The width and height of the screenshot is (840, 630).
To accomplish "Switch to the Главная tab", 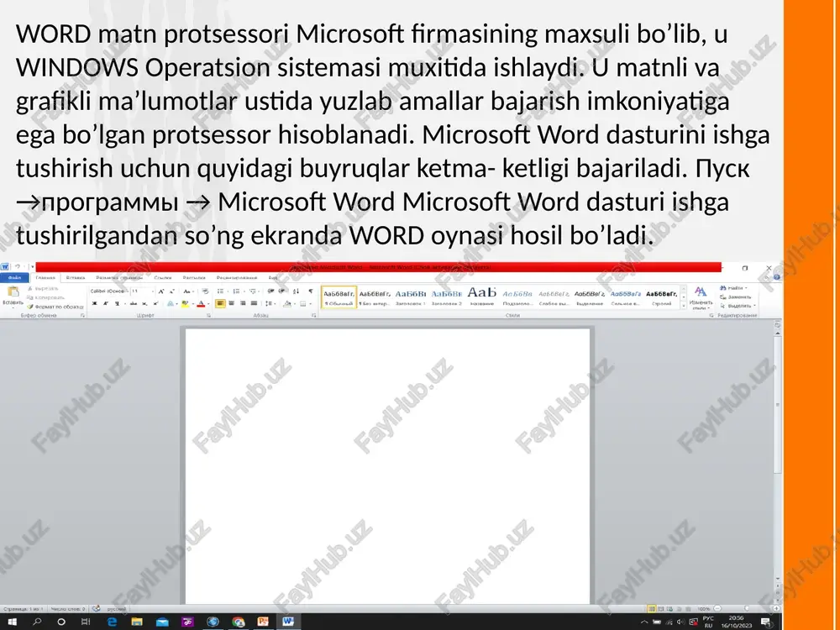I will (x=45, y=277).
